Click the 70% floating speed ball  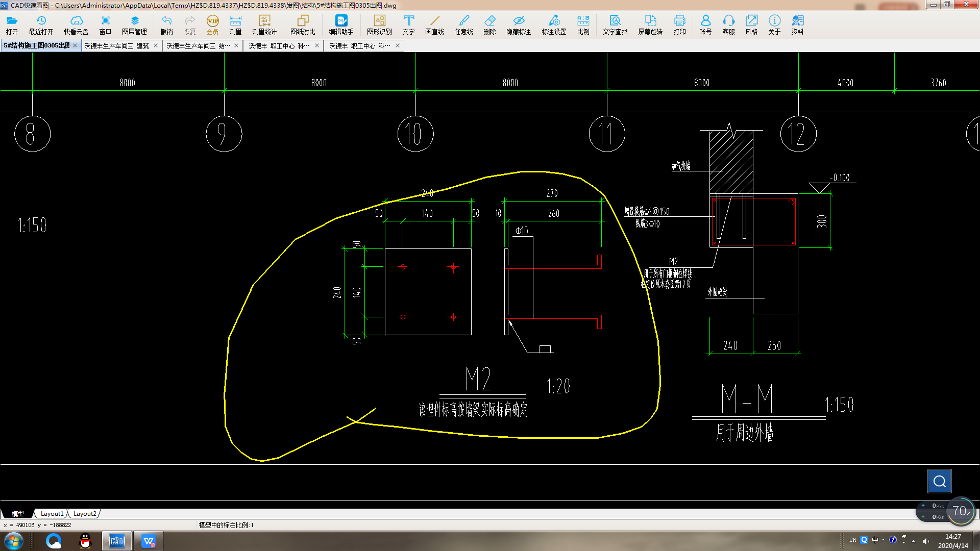tap(961, 511)
